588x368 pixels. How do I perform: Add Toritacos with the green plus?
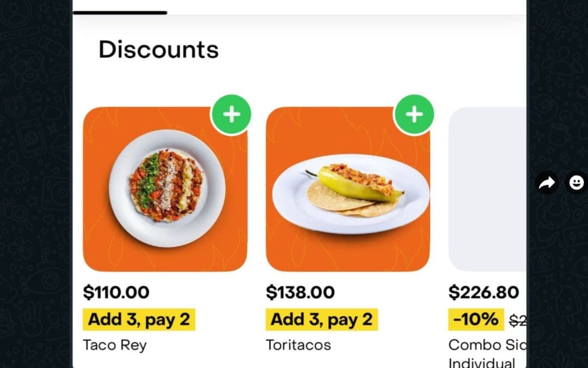point(414,114)
